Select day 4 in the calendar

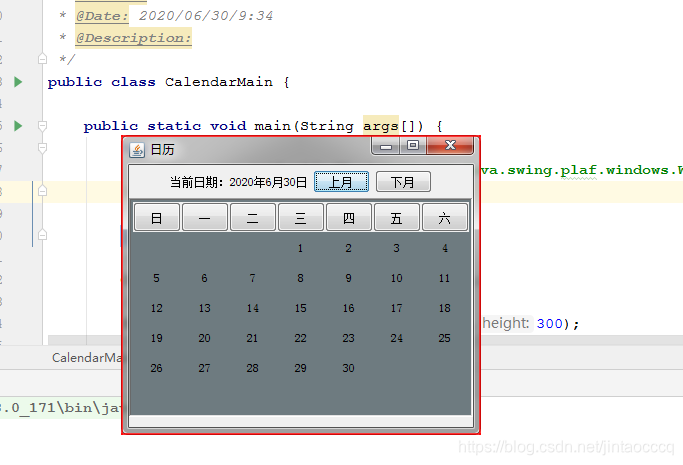(x=445, y=248)
